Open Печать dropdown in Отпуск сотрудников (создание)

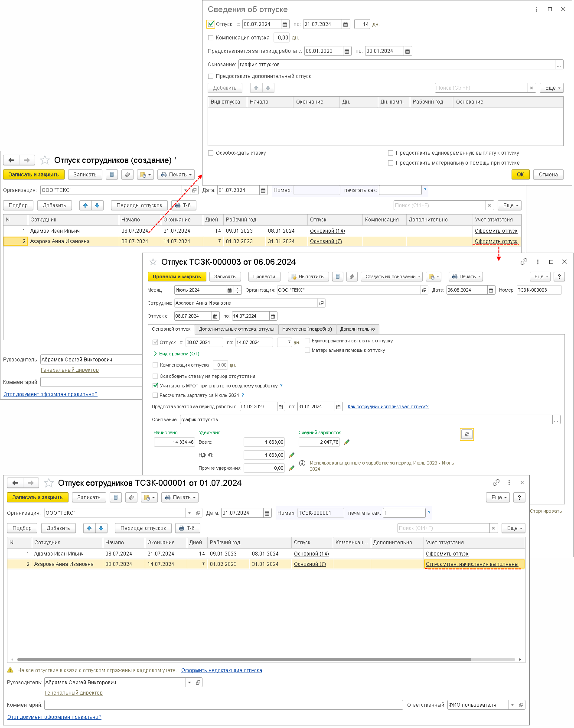[176, 175]
